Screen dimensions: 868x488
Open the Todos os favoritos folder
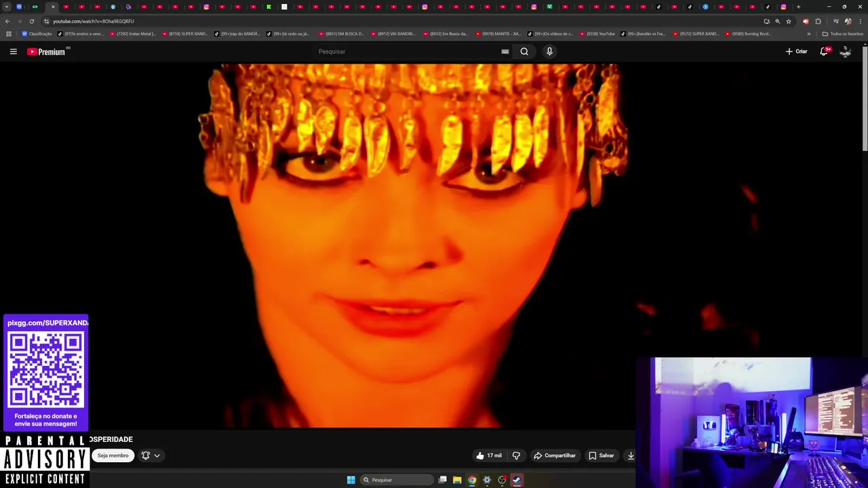pos(843,34)
